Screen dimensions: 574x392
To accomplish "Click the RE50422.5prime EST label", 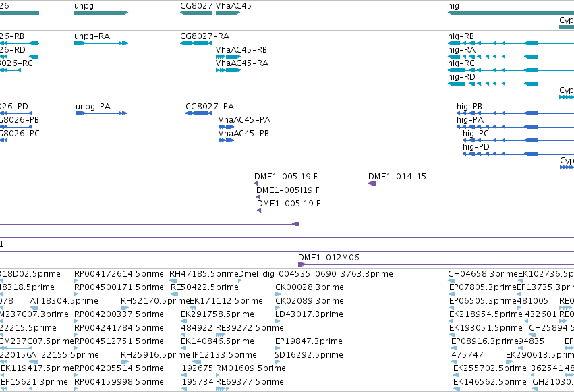I will pyautogui.click(x=204, y=287).
